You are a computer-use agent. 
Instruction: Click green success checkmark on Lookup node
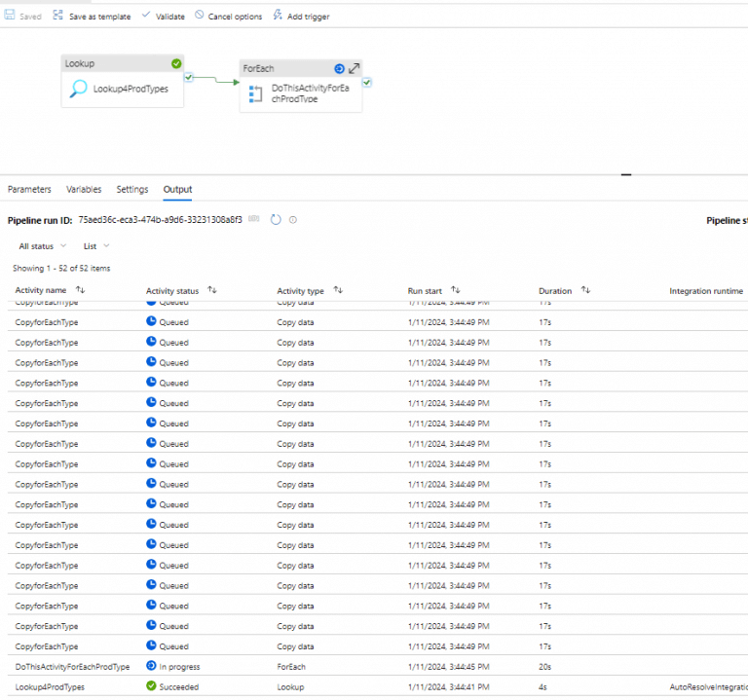tap(176, 63)
